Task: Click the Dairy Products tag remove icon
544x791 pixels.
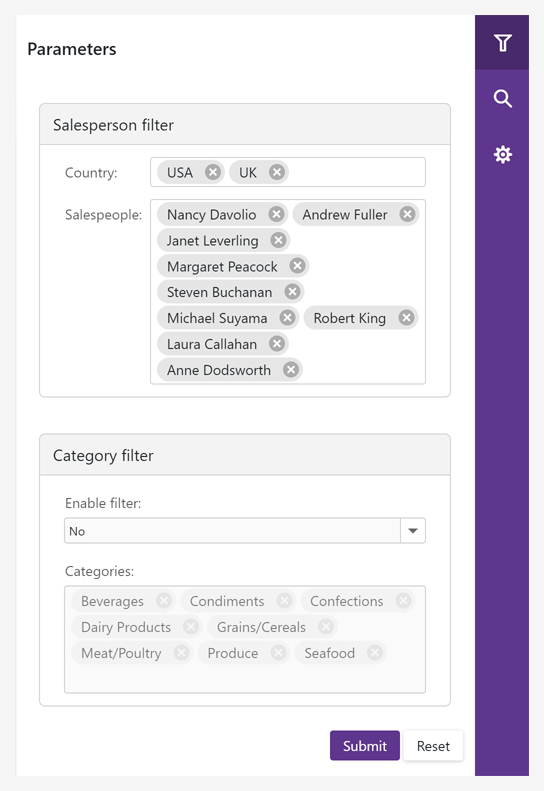Action: [x=191, y=627]
